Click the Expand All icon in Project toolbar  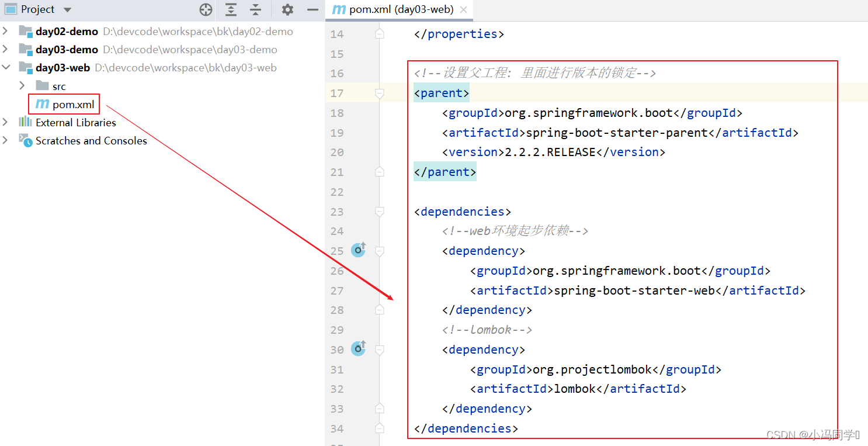click(231, 9)
